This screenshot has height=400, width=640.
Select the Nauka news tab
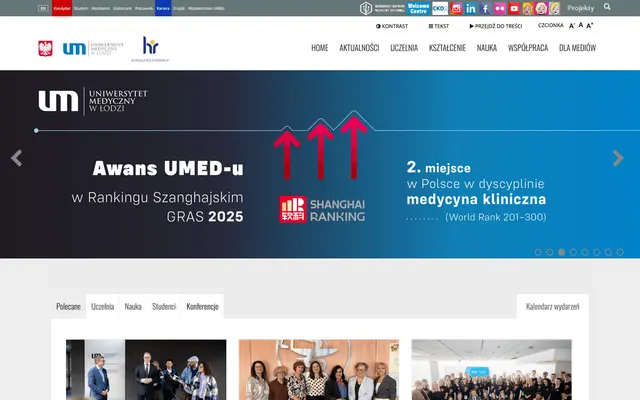133,307
